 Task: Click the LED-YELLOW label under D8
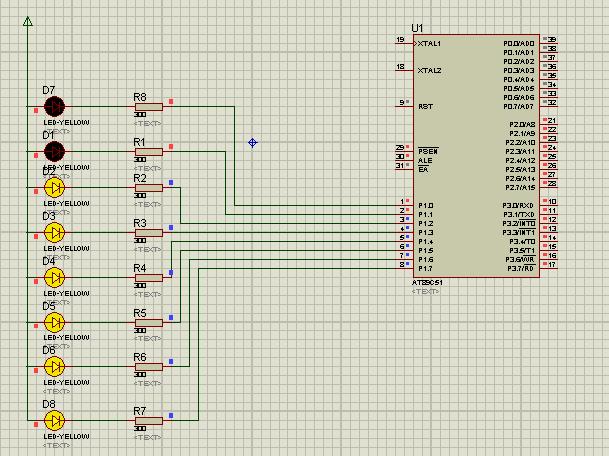click(x=66, y=437)
